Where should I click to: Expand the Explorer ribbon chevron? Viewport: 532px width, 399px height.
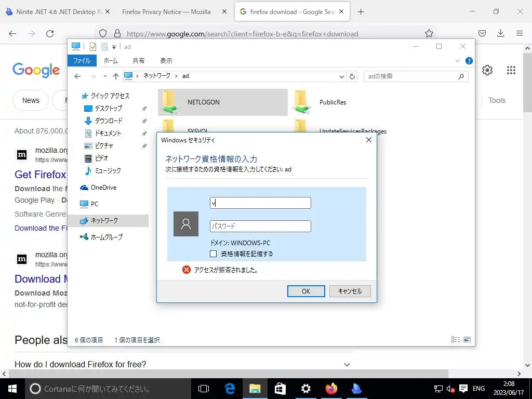click(457, 61)
